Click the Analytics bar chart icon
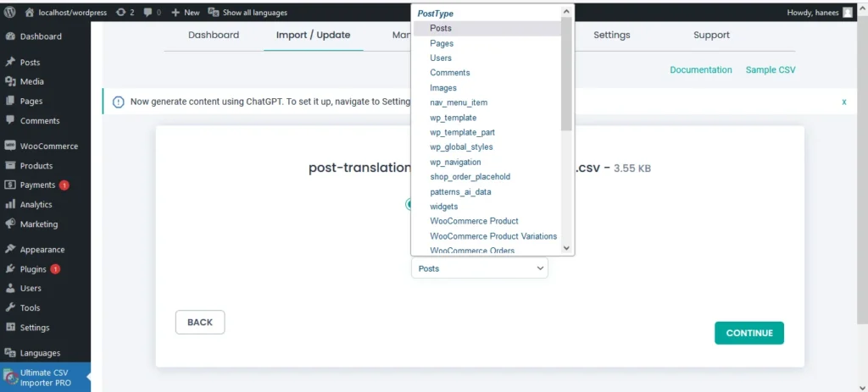Viewport: 868px width, 392px height. 10,205
